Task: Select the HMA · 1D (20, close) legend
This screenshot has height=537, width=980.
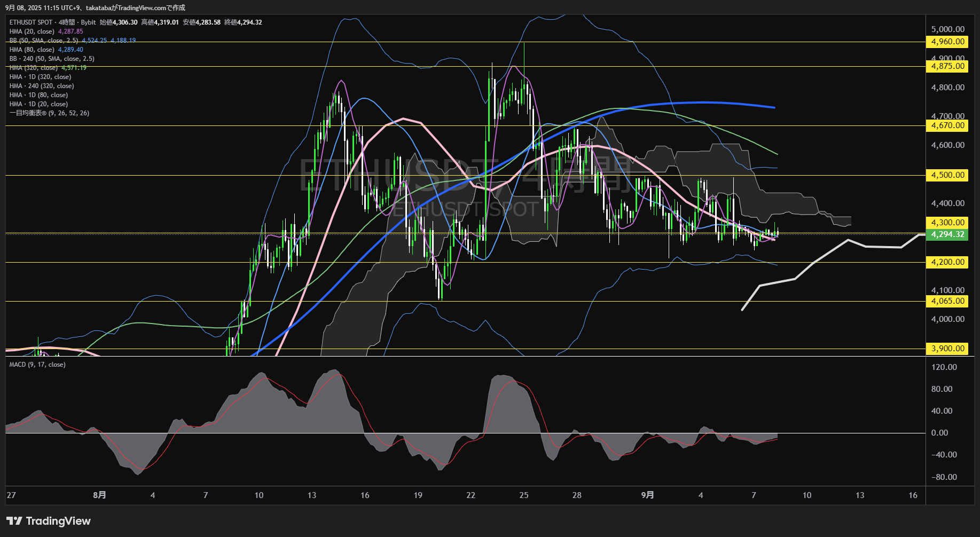Action: [38, 104]
